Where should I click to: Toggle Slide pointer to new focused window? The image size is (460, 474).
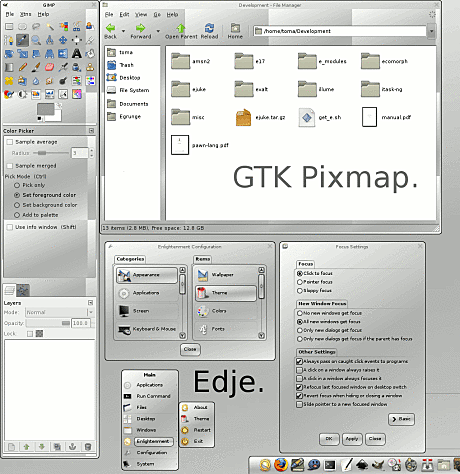299,404
